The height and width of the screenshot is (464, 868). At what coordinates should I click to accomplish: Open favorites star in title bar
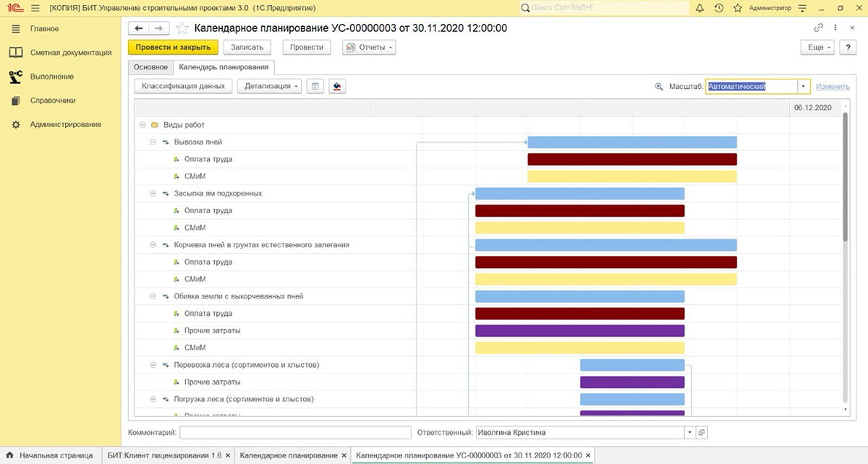737,8
